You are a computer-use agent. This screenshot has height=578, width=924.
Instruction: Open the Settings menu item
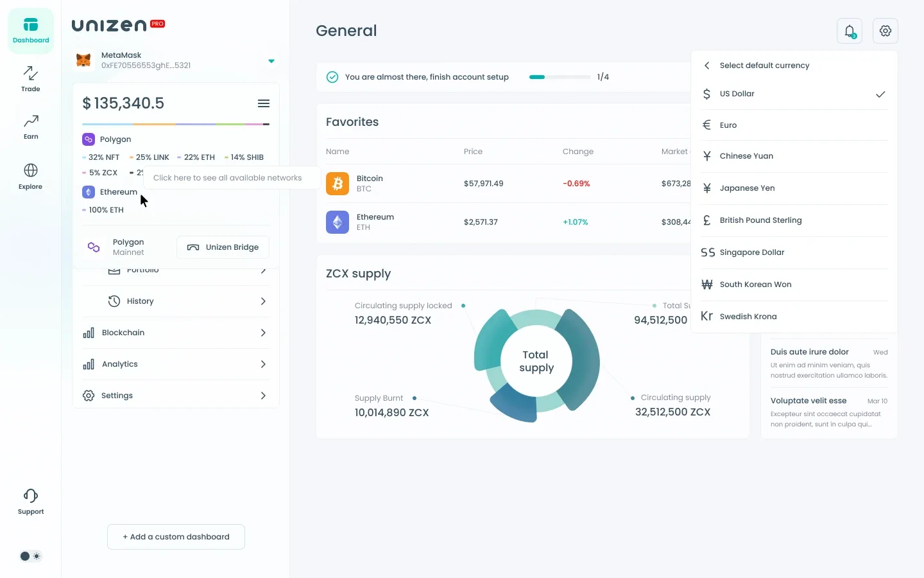175,396
